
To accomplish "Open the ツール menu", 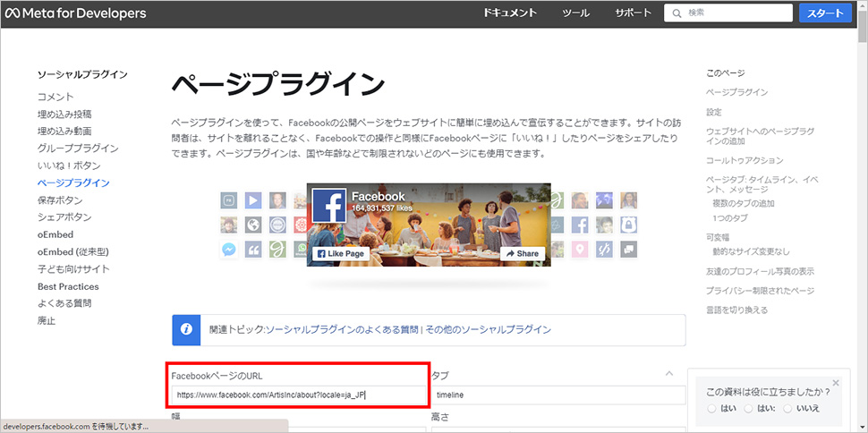I will (x=575, y=13).
